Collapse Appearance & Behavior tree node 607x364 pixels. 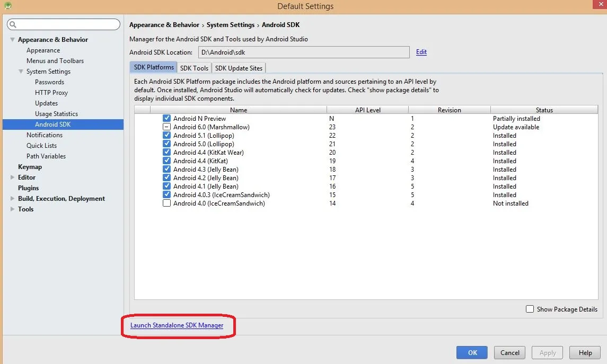tap(12, 39)
